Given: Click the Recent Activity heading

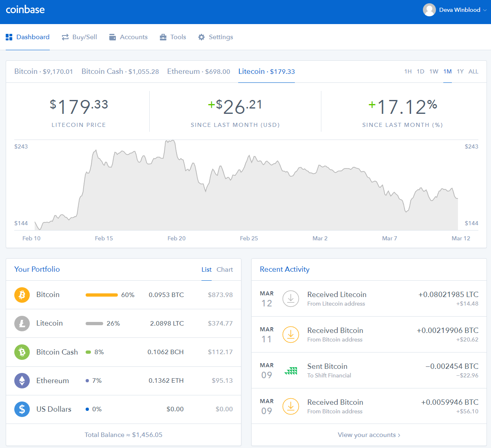Looking at the screenshot, I should pos(285,269).
